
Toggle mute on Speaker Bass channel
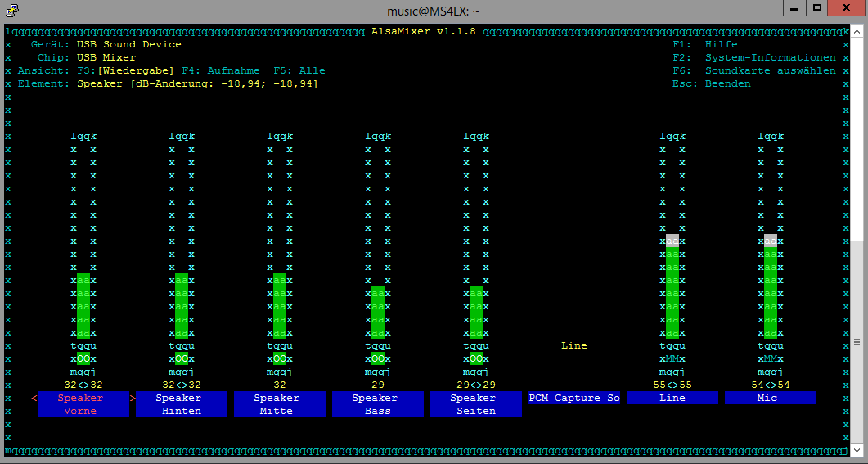377,358
